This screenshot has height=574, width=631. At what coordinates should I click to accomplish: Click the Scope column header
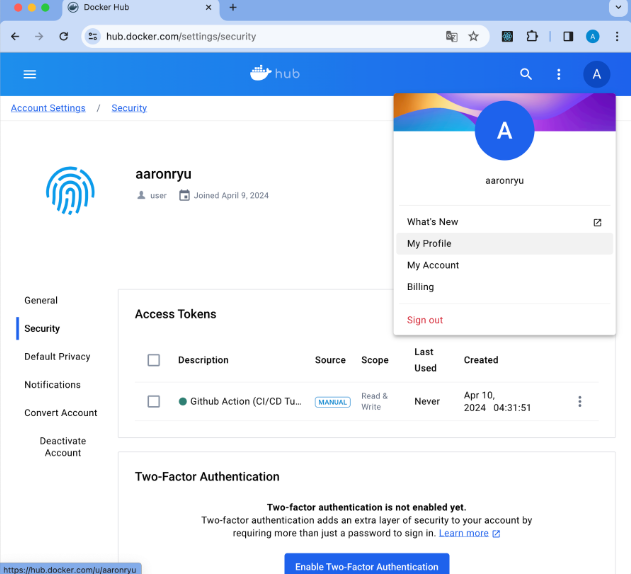coord(375,360)
